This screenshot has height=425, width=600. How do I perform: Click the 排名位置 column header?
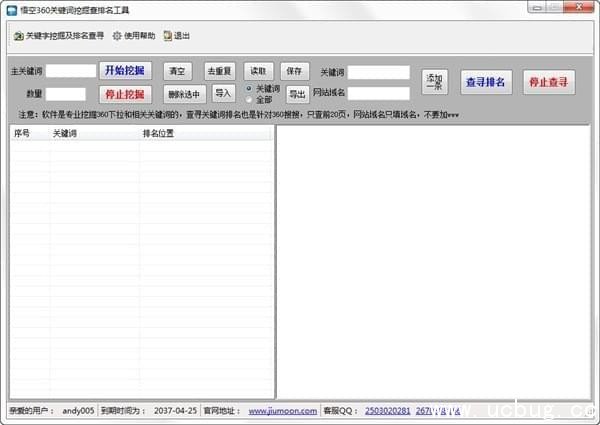[206, 134]
